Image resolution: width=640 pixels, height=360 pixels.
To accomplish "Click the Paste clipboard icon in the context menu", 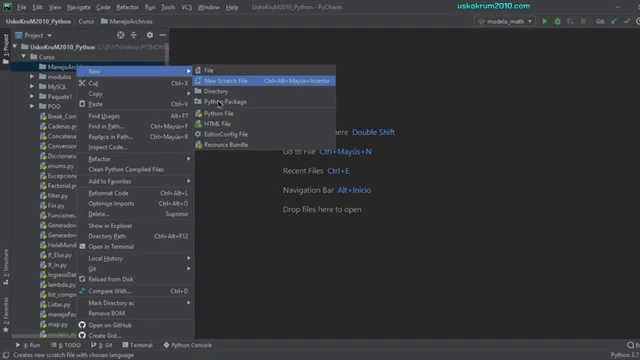I will pyautogui.click(x=82, y=104).
